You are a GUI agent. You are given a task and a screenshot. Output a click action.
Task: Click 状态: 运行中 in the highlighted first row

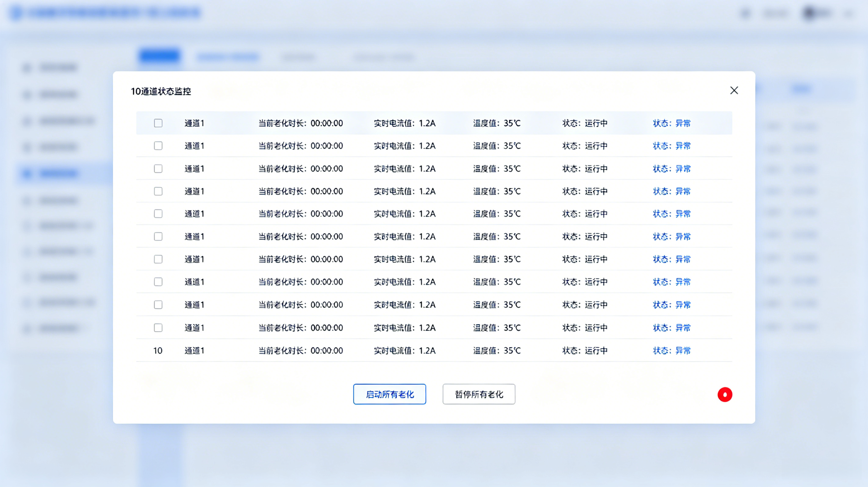[x=585, y=123]
